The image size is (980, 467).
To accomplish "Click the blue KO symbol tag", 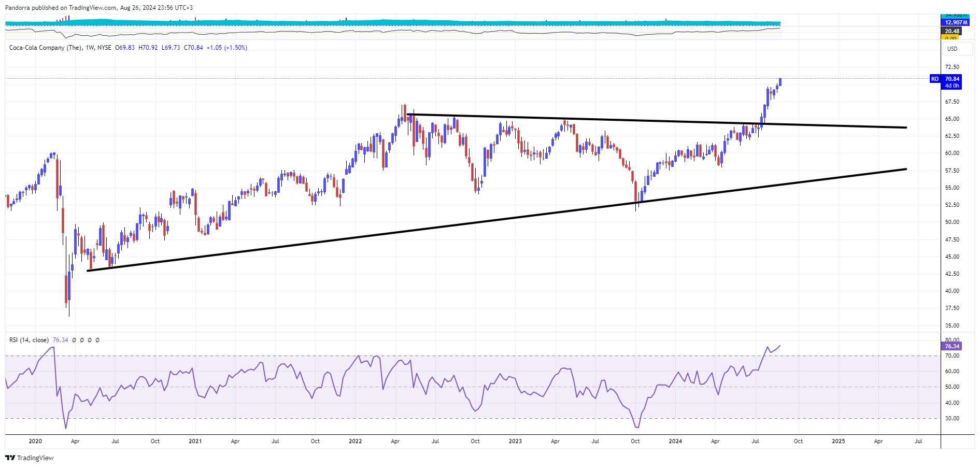I will pyautogui.click(x=935, y=79).
